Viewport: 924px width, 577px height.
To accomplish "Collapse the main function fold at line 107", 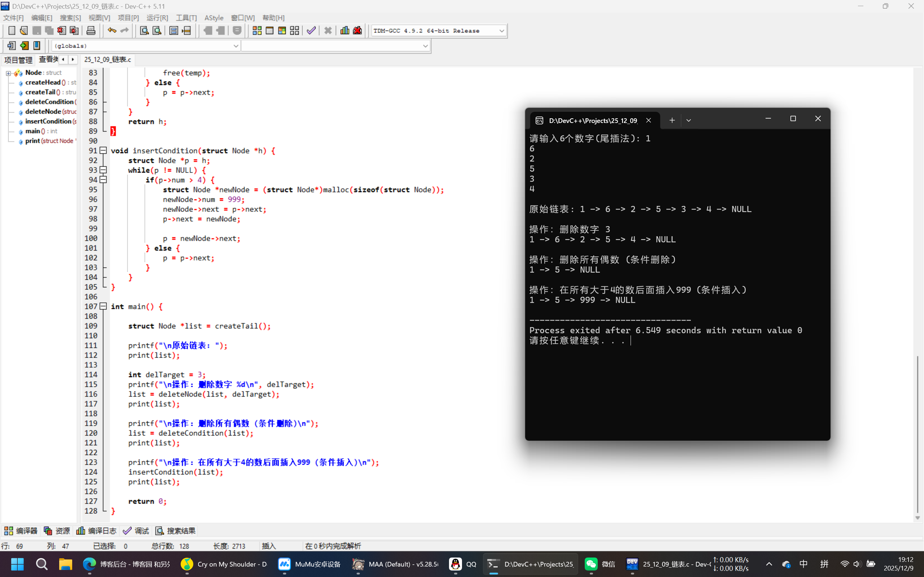I will (x=103, y=306).
